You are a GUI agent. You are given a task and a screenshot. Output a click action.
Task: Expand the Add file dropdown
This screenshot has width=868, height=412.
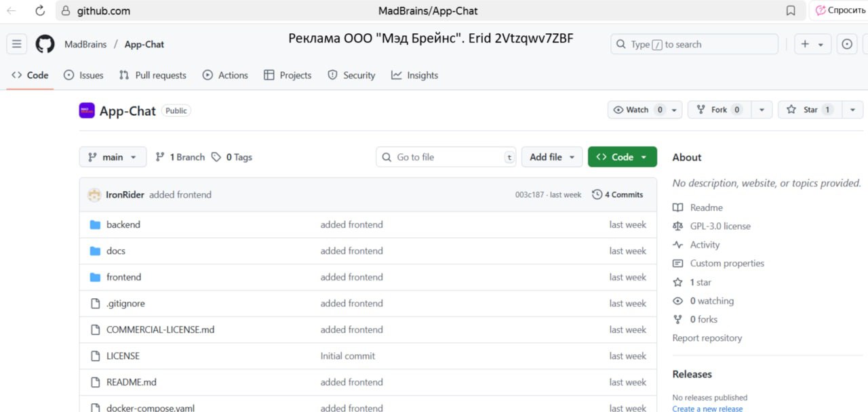click(552, 157)
